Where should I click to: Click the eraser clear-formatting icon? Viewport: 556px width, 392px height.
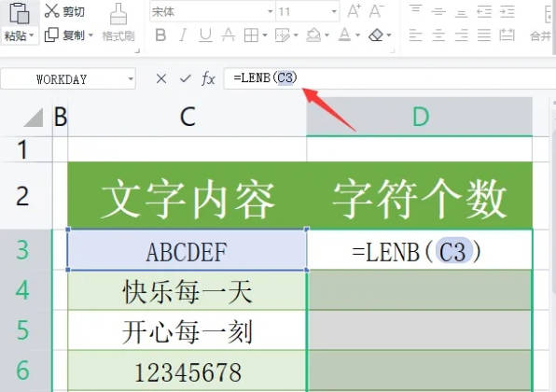[x=376, y=35]
